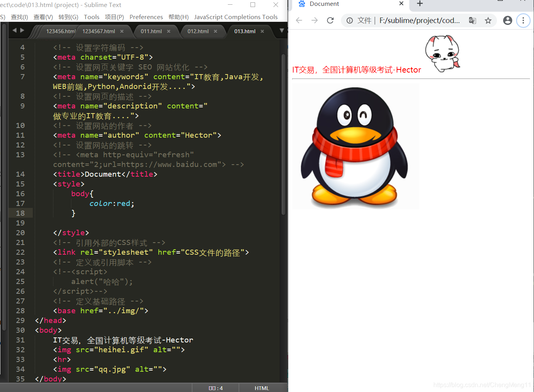Switch to 011.html tab
Screen dimensions: 534x392
tap(151, 31)
